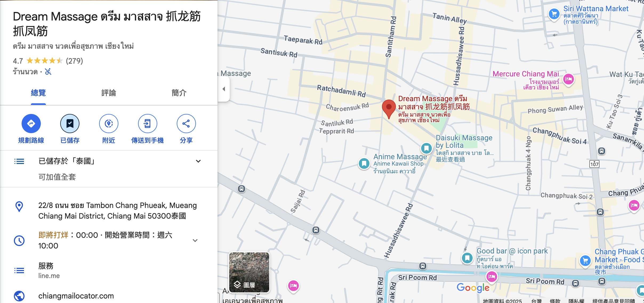
Task: Click the send to phone (傳送到手機) icon
Action: click(x=147, y=124)
